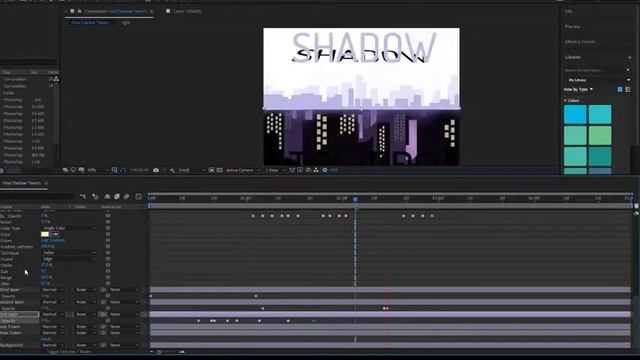The height and width of the screenshot is (360, 640).
Task: Take a snapshot with the camera icon
Action: pyautogui.click(x=156, y=170)
